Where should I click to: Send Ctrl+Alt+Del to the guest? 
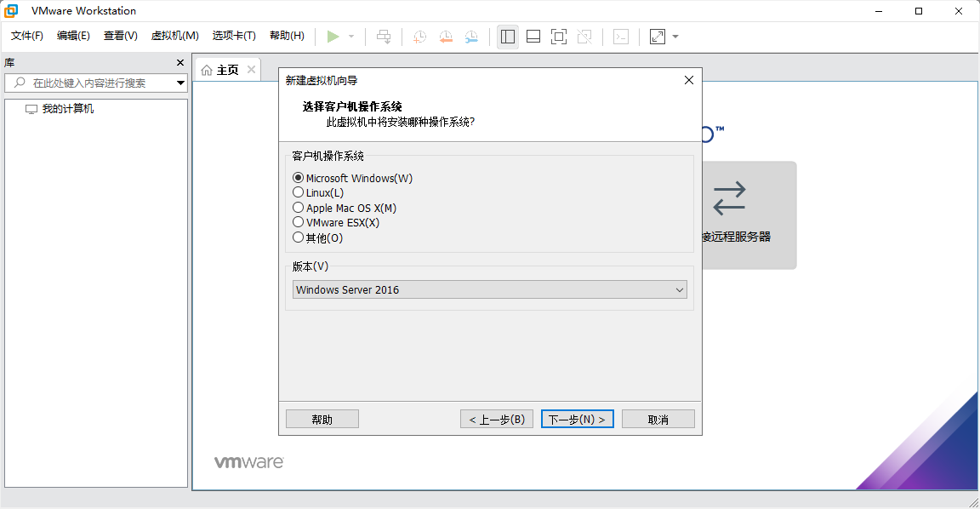pos(382,36)
